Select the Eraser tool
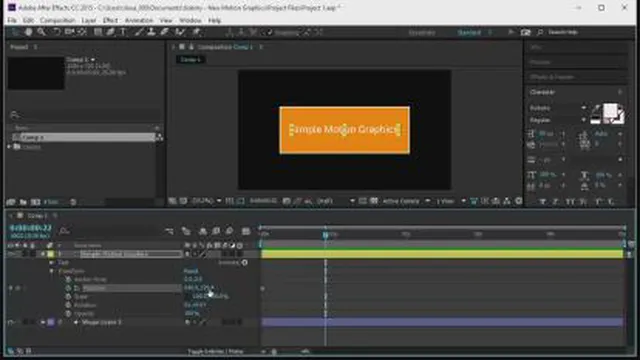Viewport: 640px width, 360px height. click(164, 32)
